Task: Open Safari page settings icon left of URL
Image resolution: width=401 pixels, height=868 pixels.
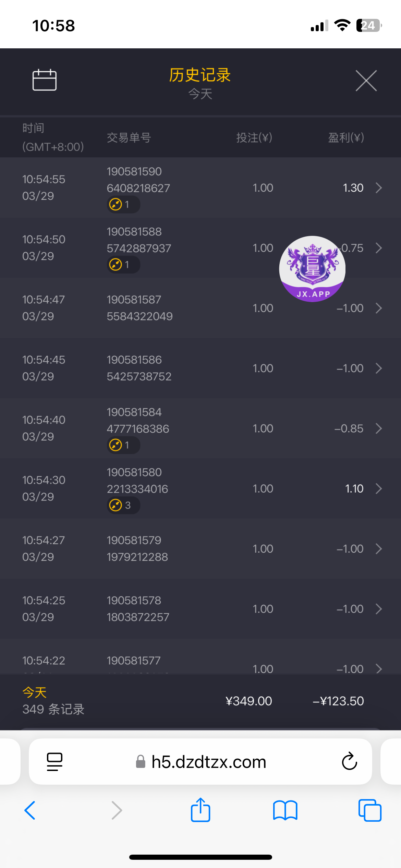Action: (x=54, y=761)
